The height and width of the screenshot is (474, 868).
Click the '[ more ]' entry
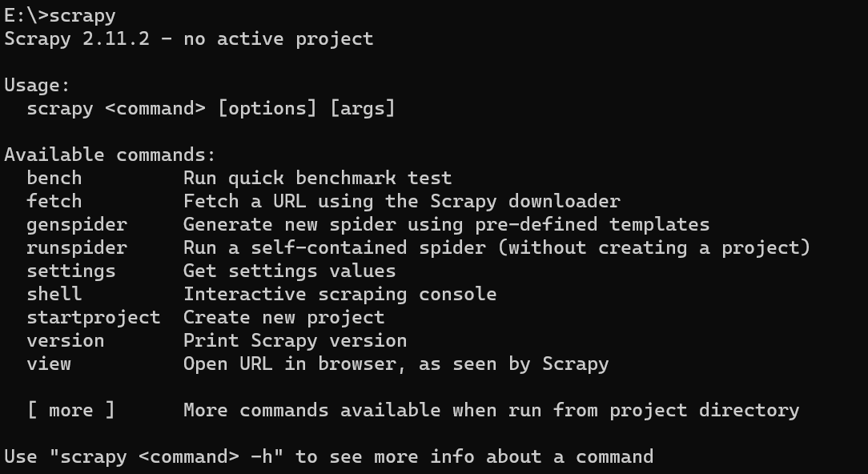point(70,410)
